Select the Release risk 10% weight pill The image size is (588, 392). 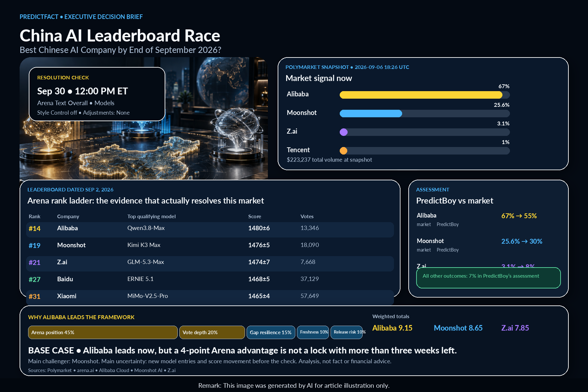tap(347, 332)
